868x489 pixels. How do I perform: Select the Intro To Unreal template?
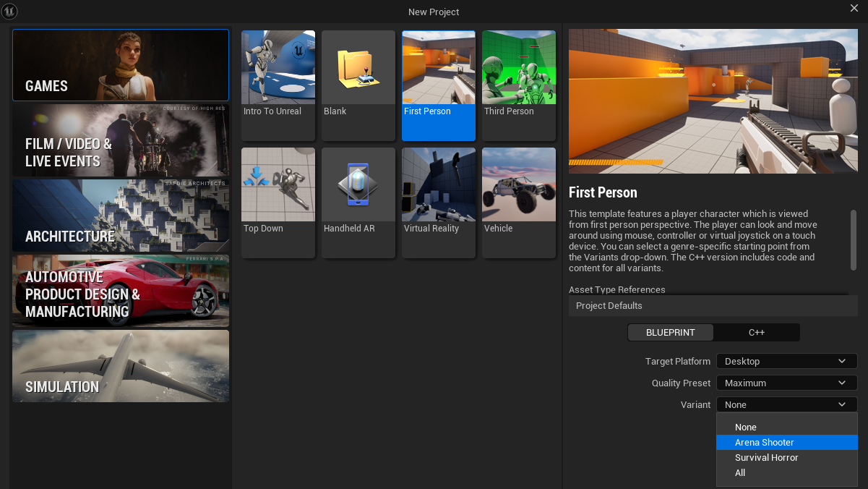pos(278,85)
